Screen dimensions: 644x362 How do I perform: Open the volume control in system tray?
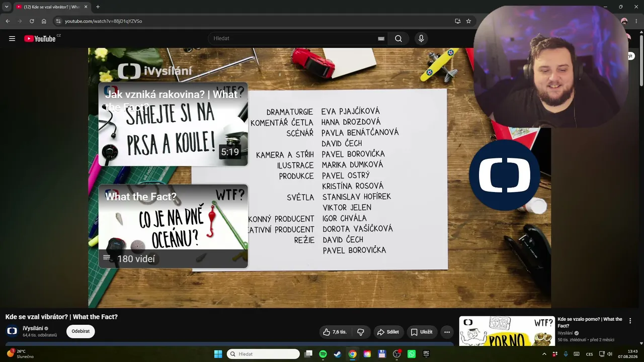(609, 354)
